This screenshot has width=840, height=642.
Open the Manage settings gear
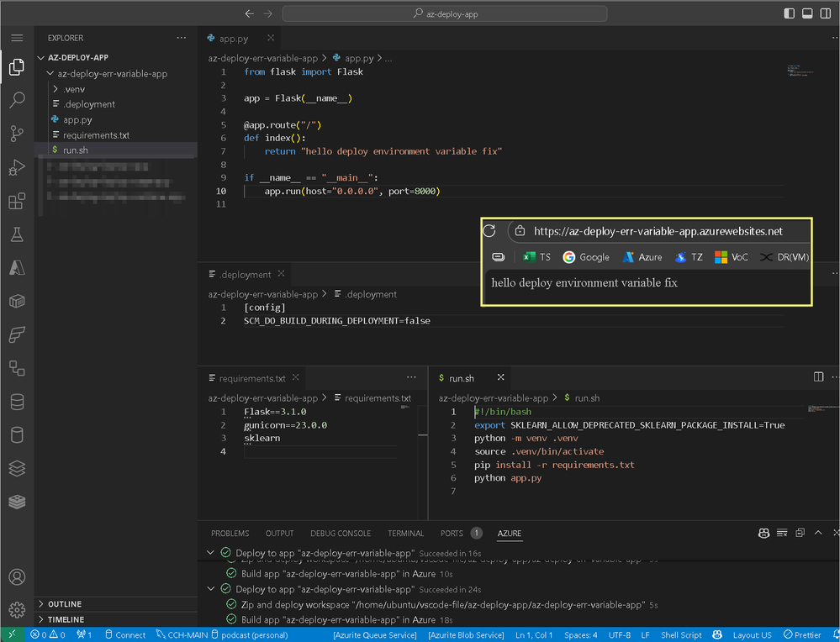pos(17,609)
